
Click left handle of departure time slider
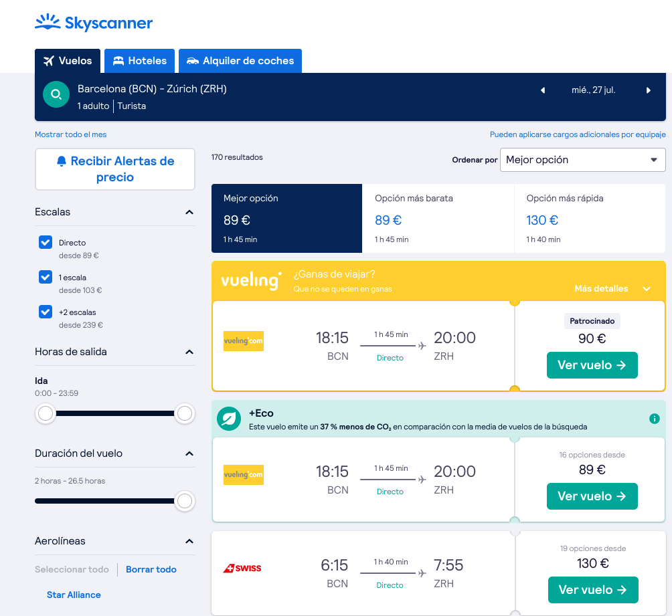pyautogui.click(x=46, y=413)
